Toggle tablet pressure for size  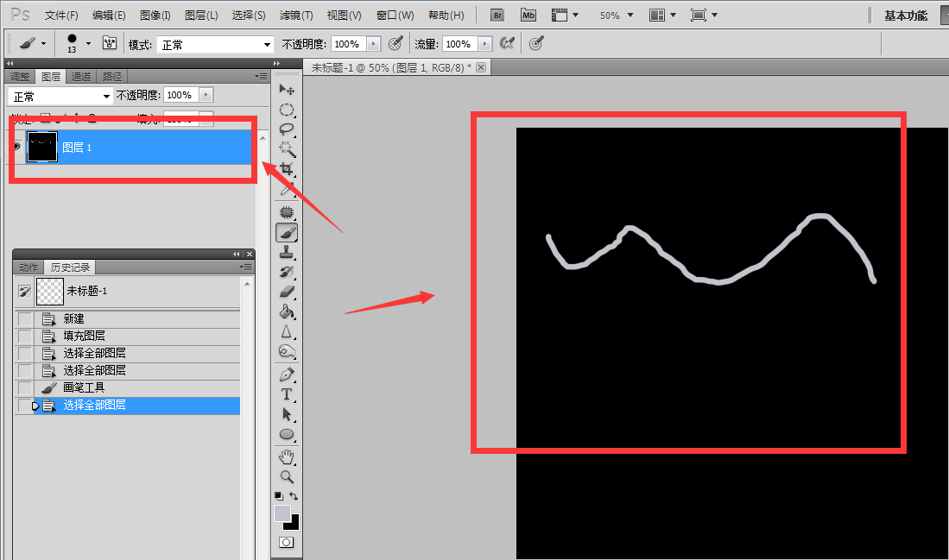click(x=536, y=43)
